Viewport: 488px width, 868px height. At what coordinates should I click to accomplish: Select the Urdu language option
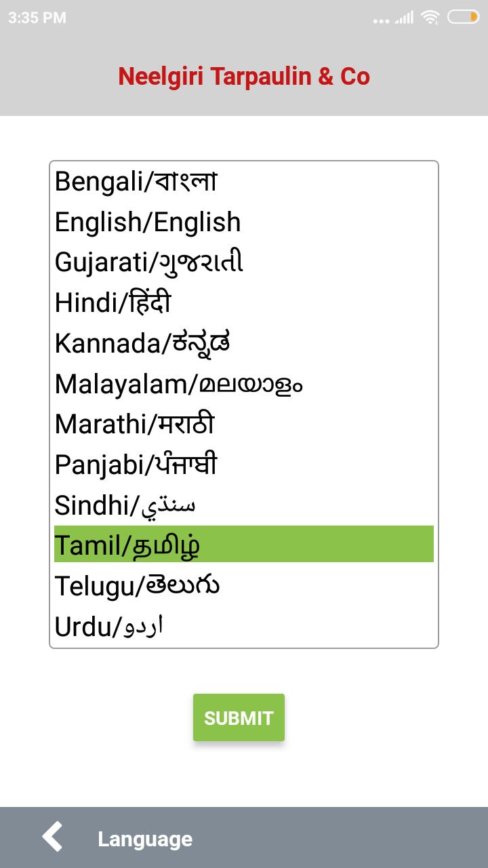pyautogui.click(x=109, y=627)
